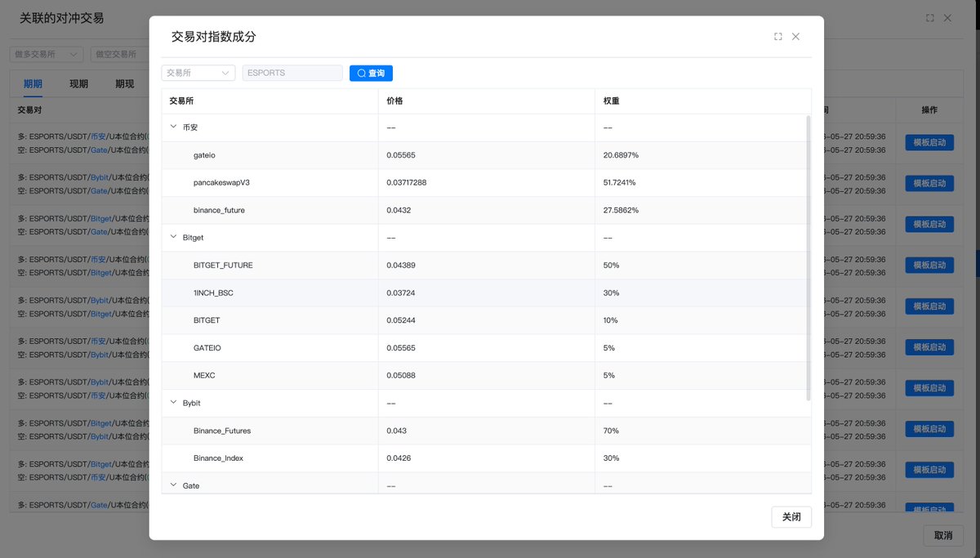
Task: Click weight value 20.6897%
Action: 621,155
